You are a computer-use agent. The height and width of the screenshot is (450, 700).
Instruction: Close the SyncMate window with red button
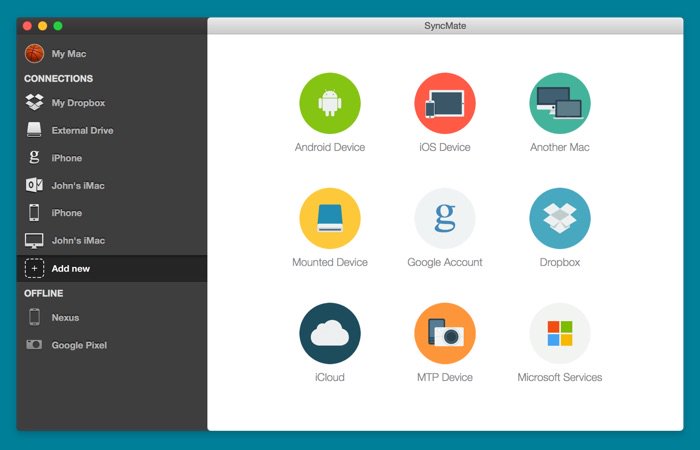click(27, 26)
